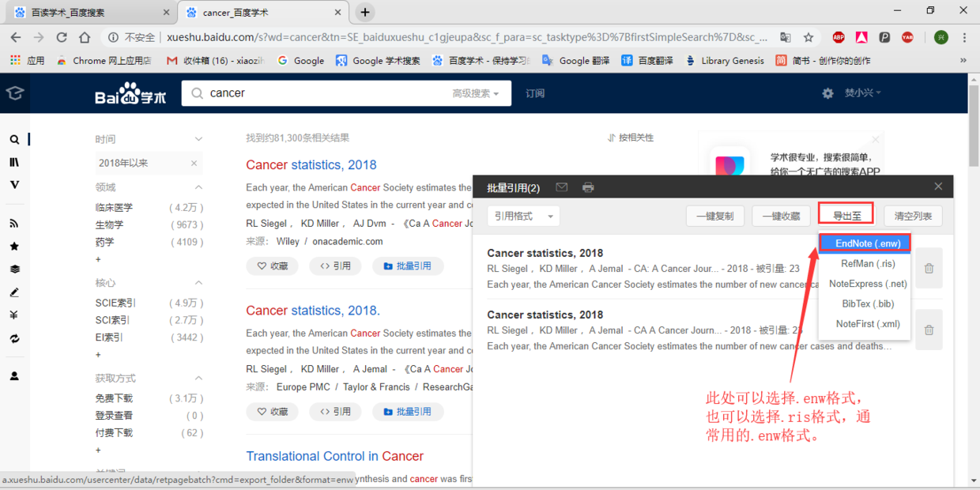
Task: Click the translate page icon in address bar
Action: point(785,37)
